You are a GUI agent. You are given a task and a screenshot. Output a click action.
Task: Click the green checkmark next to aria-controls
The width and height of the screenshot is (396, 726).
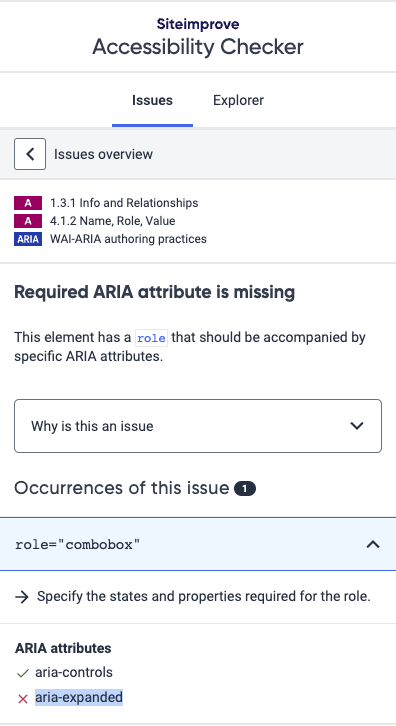[23, 673]
